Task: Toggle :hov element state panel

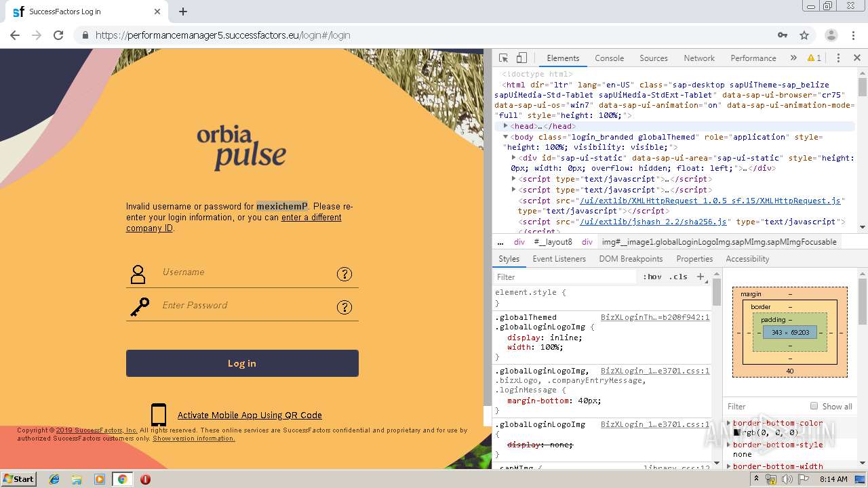Action: pos(652,277)
